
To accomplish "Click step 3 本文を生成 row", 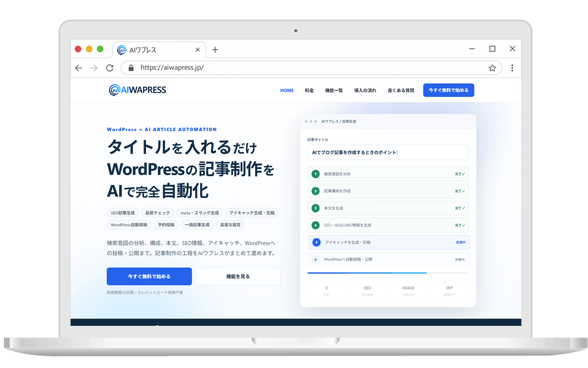I will point(388,208).
